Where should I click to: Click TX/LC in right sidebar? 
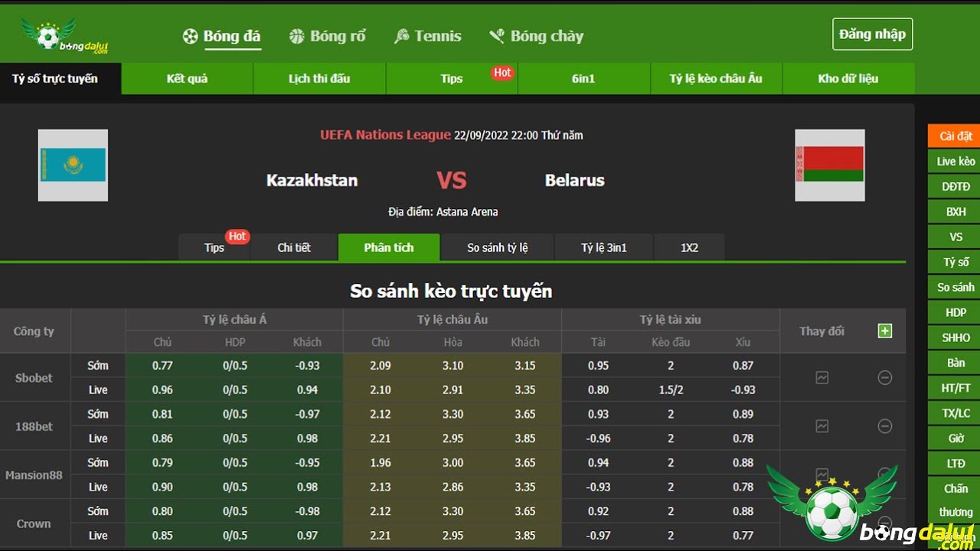tap(955, 413)
